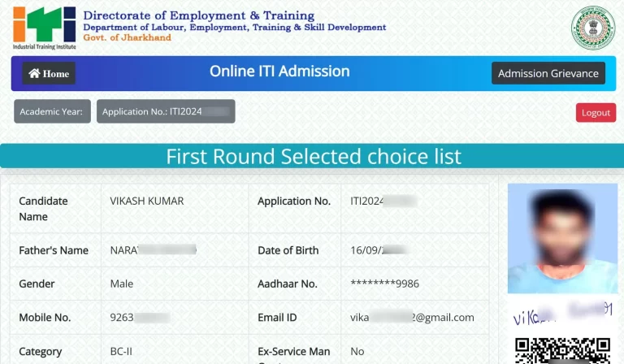The image size is (624, 364).
Task: Click the First Round Selected choice list heading
Action: point(313,156)
